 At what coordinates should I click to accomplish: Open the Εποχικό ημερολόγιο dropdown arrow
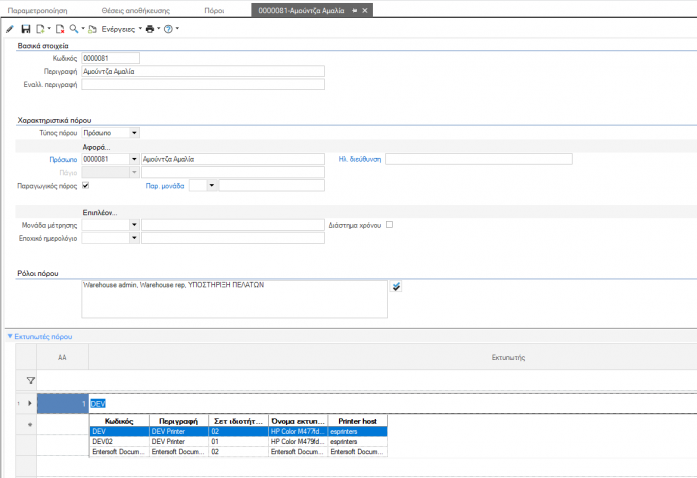[134, 238]
